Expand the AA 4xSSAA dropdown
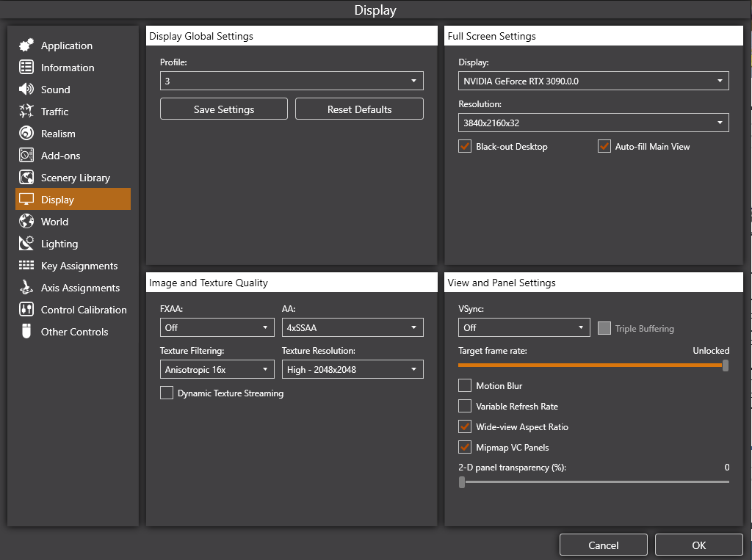Screen dimensions: 752x560 [x=352, y=327]
